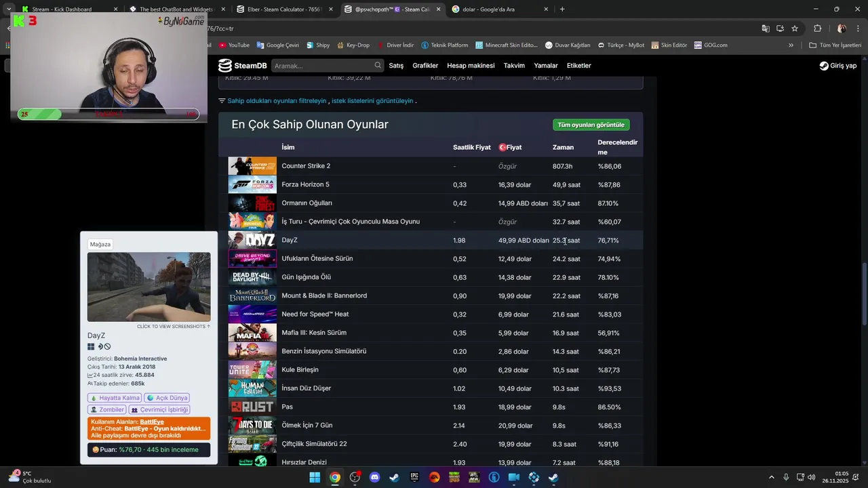Viewport: 868px width, 488px height.
Task: Click the SteamDB Aramak search field
Action: pyautogui.click(x=328, y=66)
